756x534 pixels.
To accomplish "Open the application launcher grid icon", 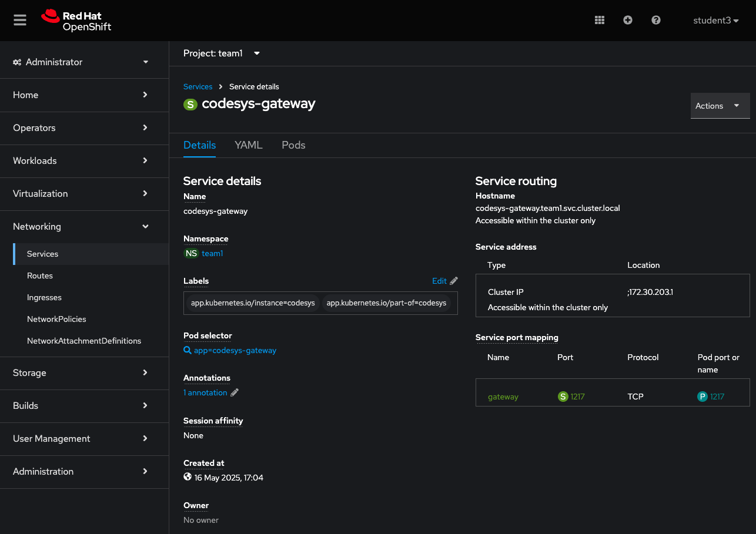I will click(600, 20).
